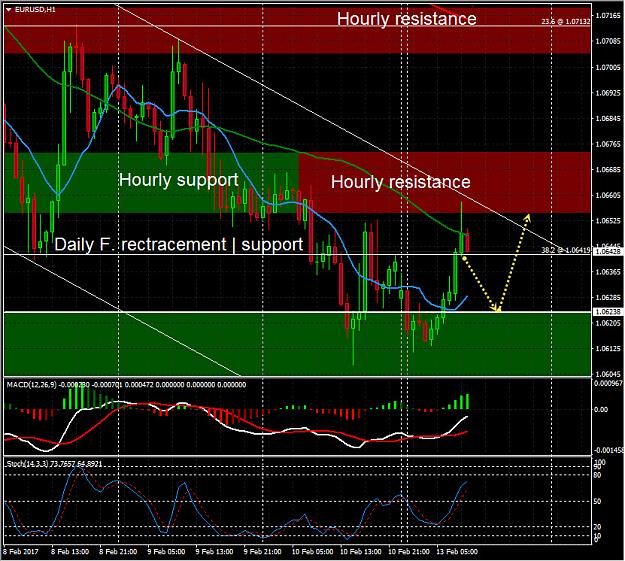This screenshot has width=625, height=561.
Task: Click the 1.06605 price scale value
Action: click(608, 195)
